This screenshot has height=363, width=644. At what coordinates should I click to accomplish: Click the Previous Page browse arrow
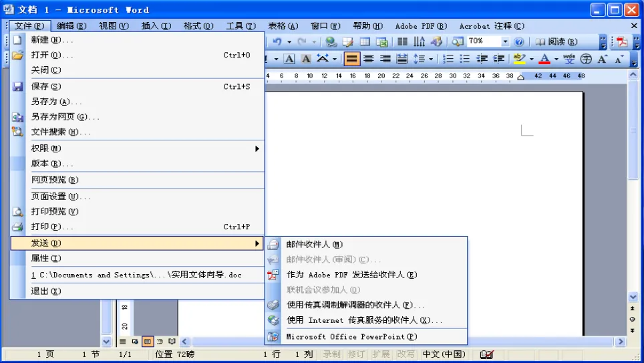pos(633,308)
